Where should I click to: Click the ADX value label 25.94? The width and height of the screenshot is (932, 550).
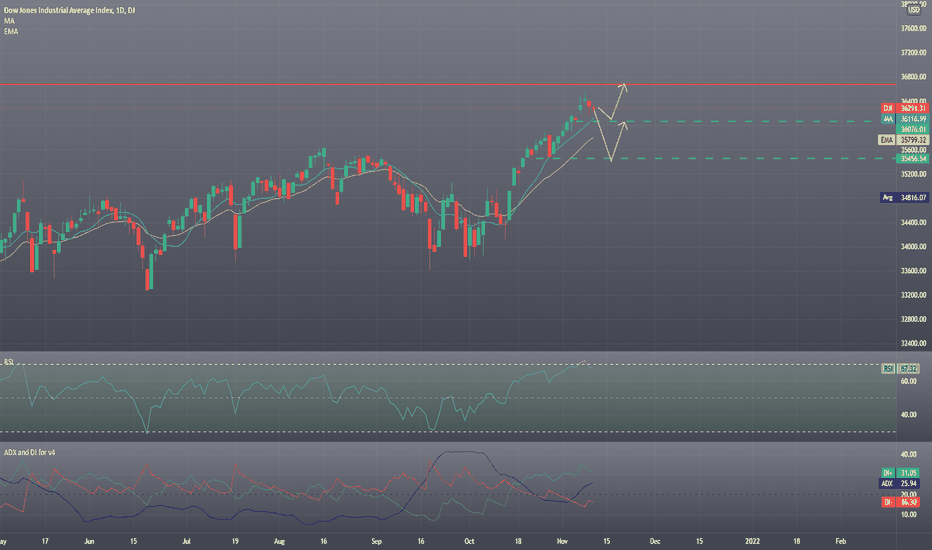pyautogui.click(x=909, y=483)
